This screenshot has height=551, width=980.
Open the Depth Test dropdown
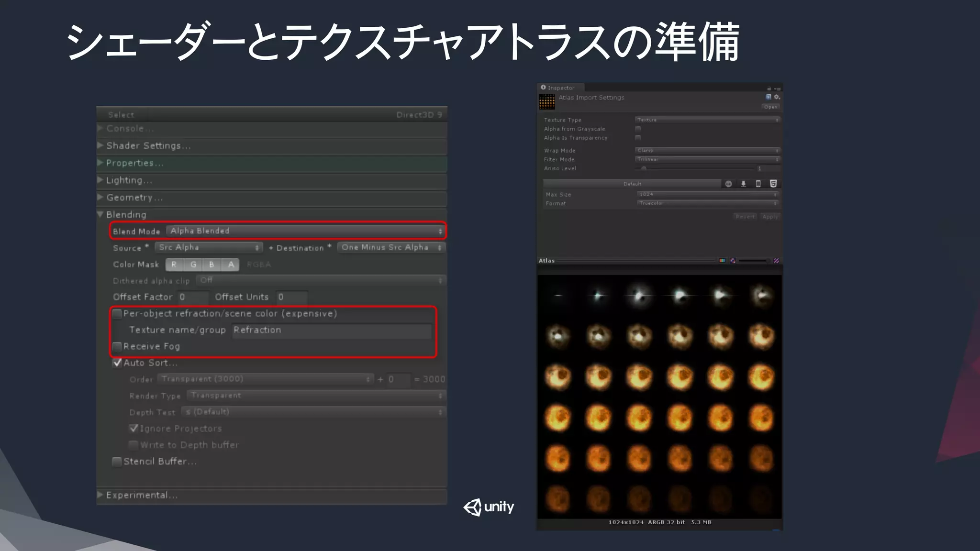coord(313,412)
